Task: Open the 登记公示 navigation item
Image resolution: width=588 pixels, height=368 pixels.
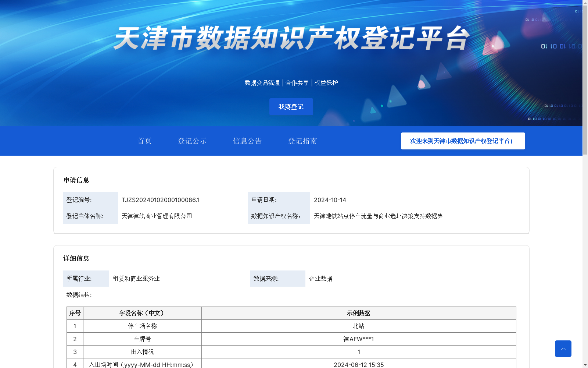Action: point(192,141)
